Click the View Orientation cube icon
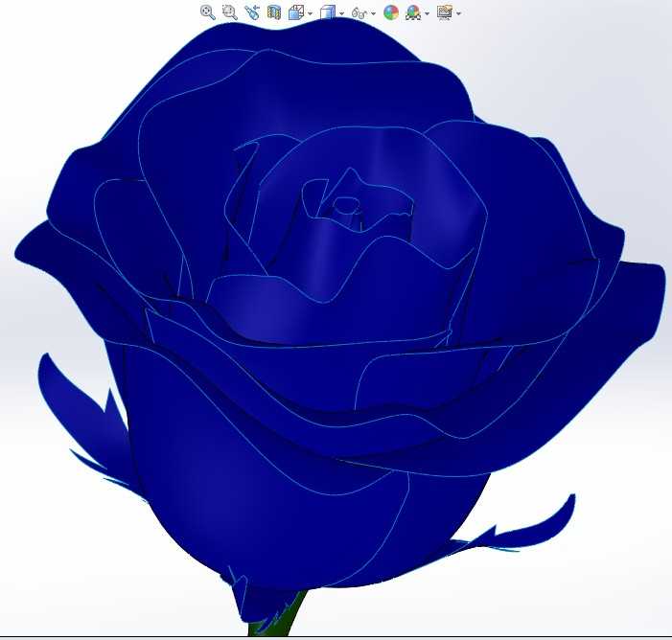The height and width of the screenshot is (640, 672). 296,12
